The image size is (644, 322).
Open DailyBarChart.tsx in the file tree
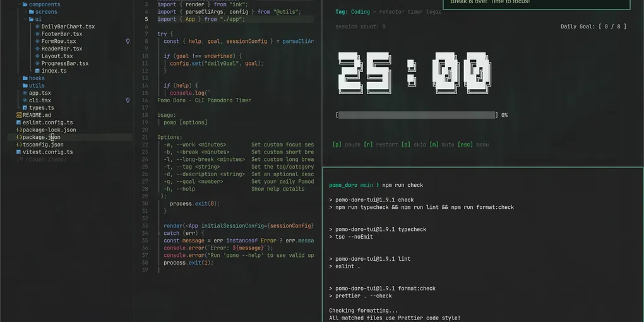click(68, 27)
